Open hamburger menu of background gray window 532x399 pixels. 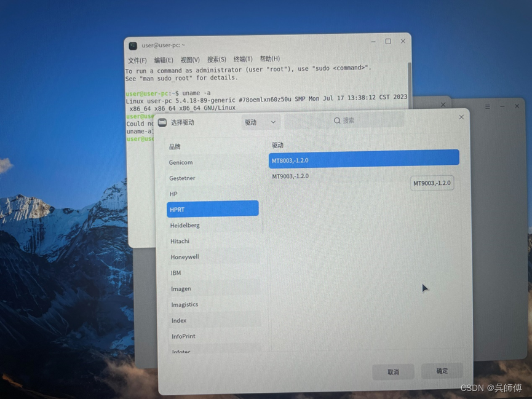coord(488,106)
